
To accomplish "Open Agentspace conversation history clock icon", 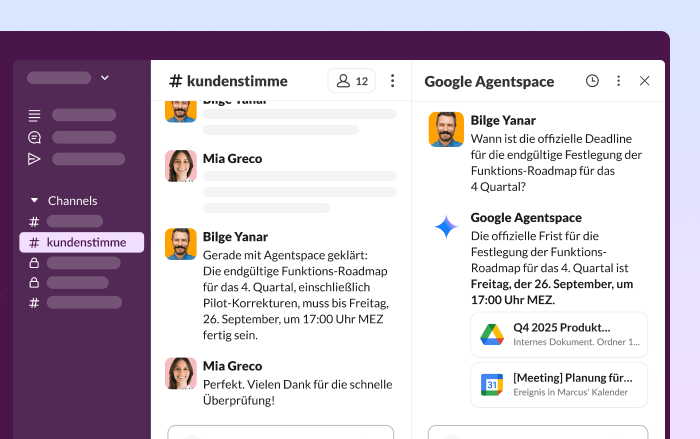I will pos(592,81).
